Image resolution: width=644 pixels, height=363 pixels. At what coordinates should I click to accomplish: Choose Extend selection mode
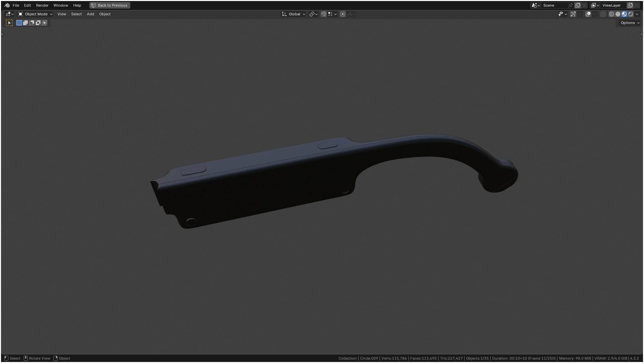(x=25, y=23)
